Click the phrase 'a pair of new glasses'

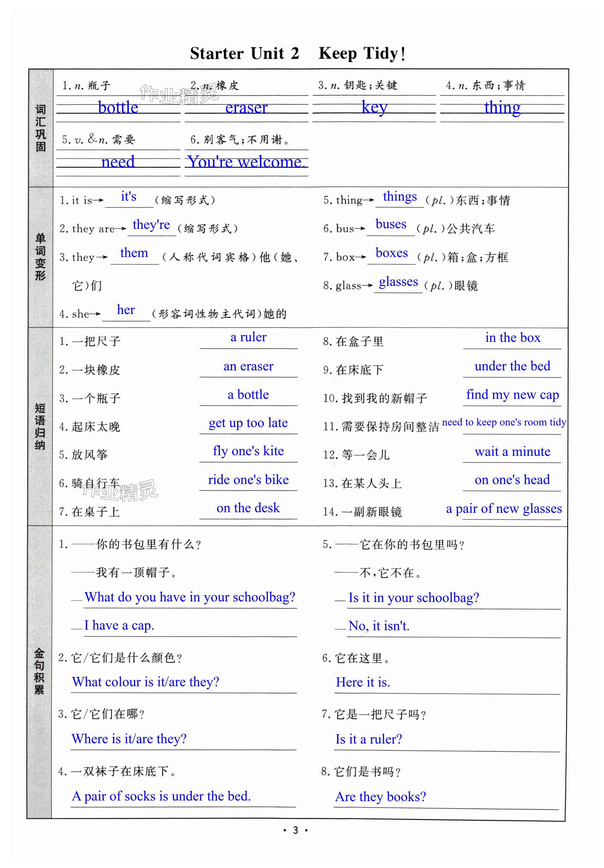tap(504, 508)
